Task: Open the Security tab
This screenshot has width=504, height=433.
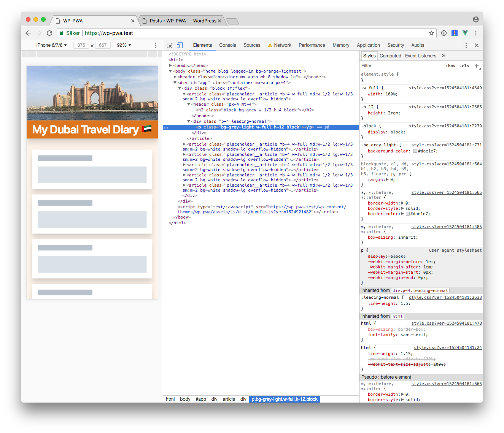Action: tap(396, 45)
